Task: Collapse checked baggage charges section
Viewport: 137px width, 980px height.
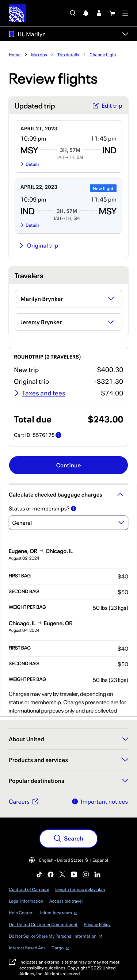Action: pos(120,495)
